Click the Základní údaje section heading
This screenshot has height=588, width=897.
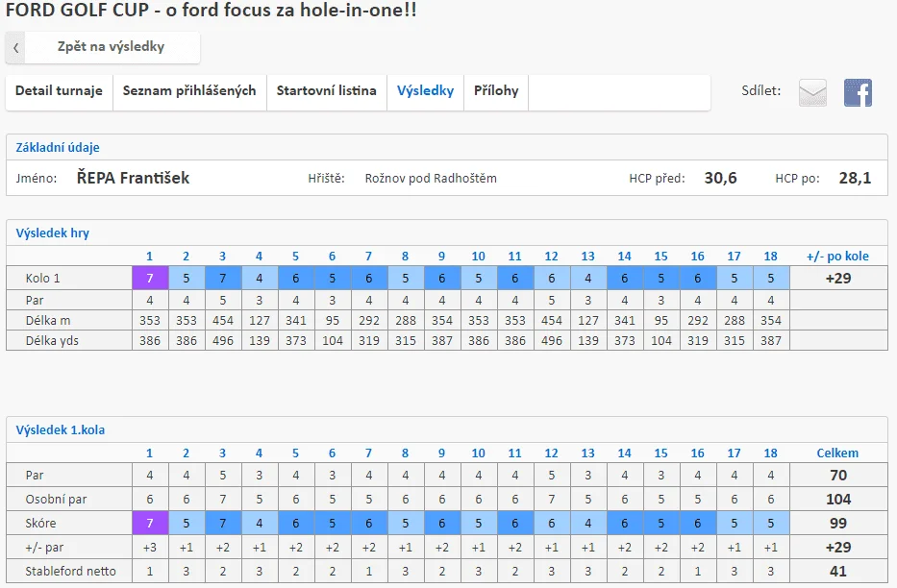click(58, 147)
